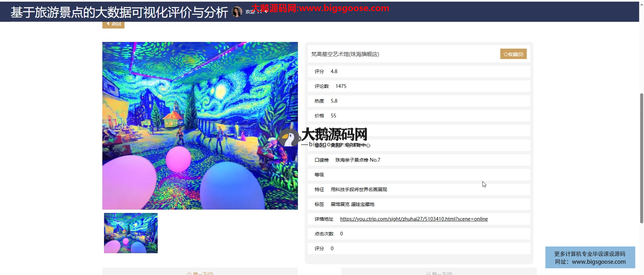Click the 口碑榜 珠海亲子景点榜 No.7 row
The height and width of the screenshot is (275, 644).
click(x=419, y=160)
